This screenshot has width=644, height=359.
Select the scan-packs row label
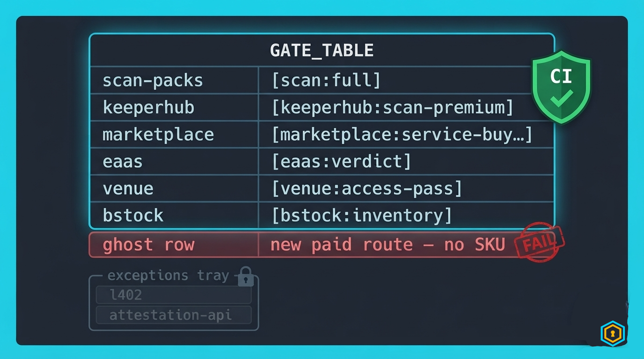[x=153, y=80]
